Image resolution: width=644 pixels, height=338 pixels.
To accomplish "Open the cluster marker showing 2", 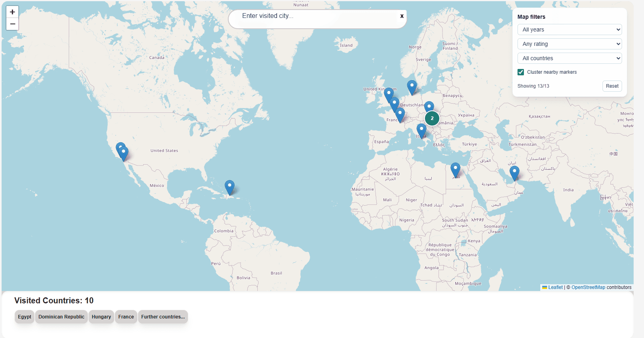I will pyautogui.click(x=432, y=118).
